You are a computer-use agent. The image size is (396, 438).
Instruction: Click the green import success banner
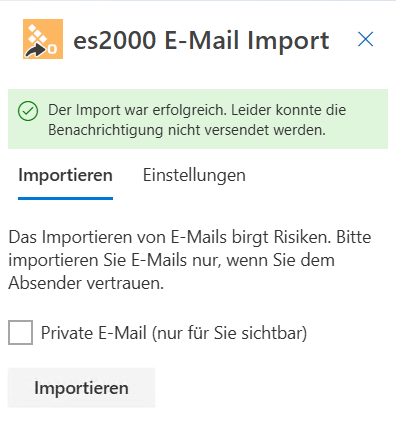coord(198,119)
